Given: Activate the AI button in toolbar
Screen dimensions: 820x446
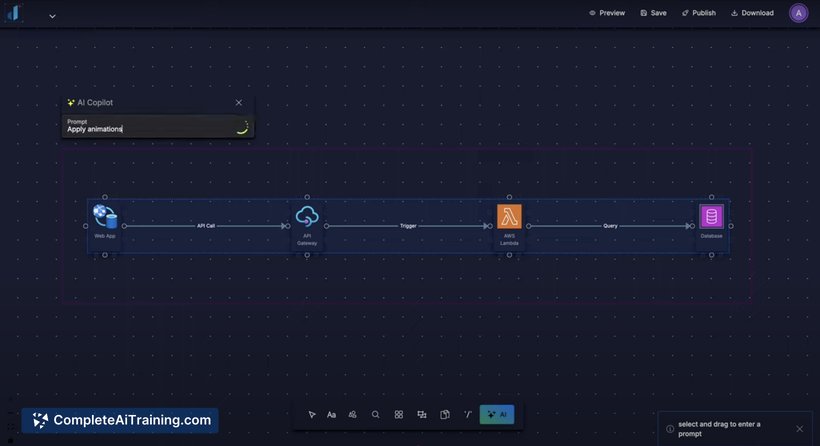Looking at the screenshot, I should click(x=497, y=415).
